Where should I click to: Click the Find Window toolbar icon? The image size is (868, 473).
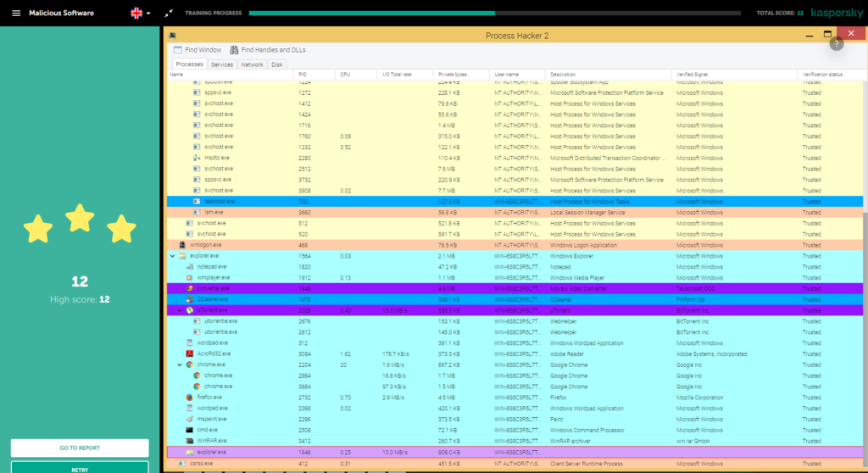[x=178, y=50]
